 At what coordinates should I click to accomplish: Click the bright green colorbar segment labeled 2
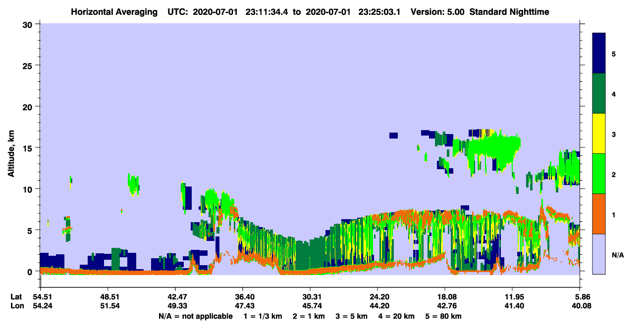click(599, 174)
